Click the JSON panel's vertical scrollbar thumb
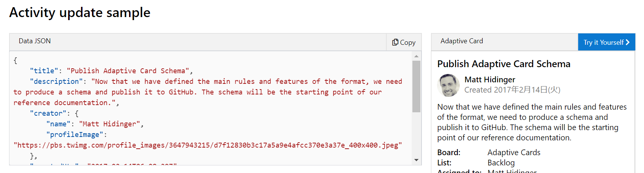This screenshot has height=173, width=644. click(x=416, y=86)
